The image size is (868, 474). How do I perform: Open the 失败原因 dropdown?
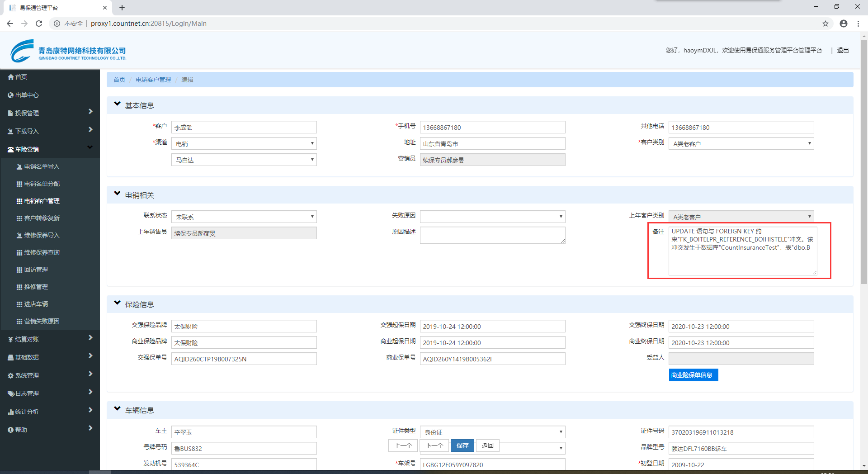tap(492, 217)
